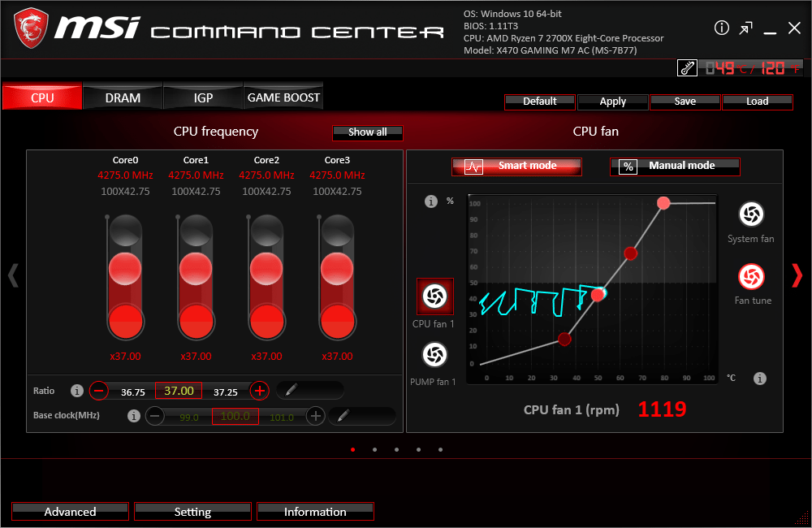Screen dimensions: 812x528
Task: Click the Default button
Action: click(540, 102)
